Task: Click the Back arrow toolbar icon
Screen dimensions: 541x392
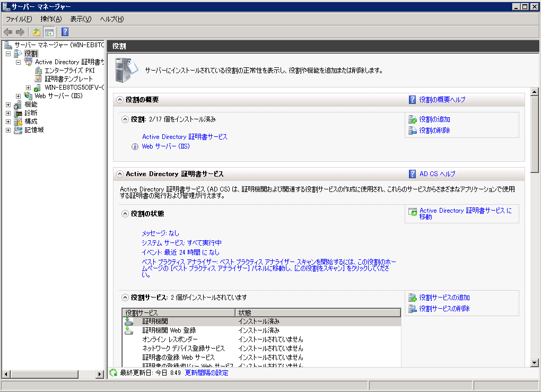Action: coord(8,32)
